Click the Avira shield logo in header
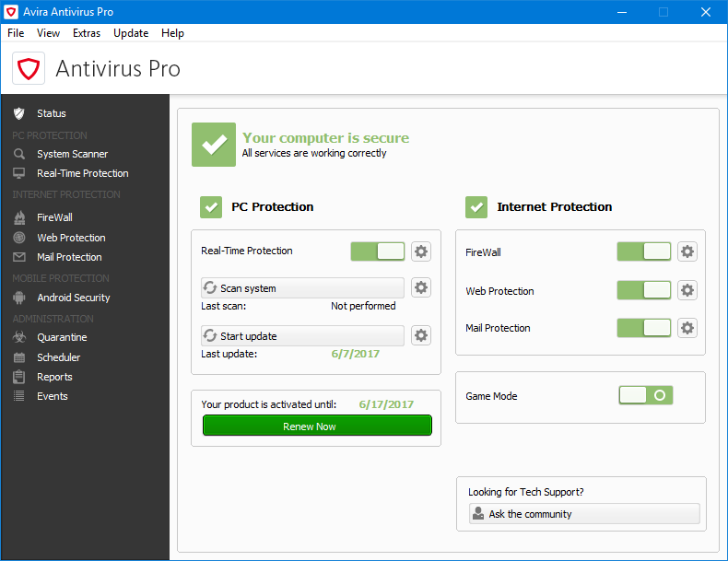728x561 pixels. 29,69
